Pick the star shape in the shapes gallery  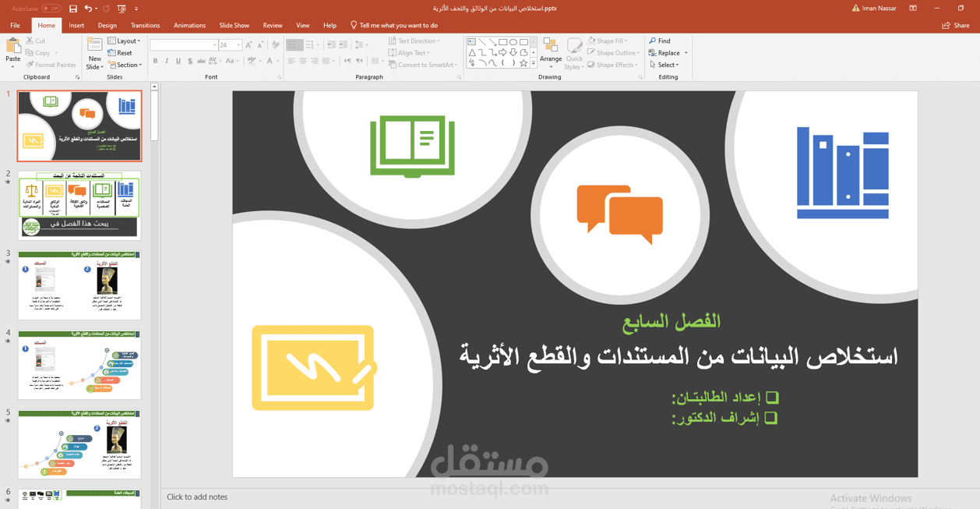point(523,62)
